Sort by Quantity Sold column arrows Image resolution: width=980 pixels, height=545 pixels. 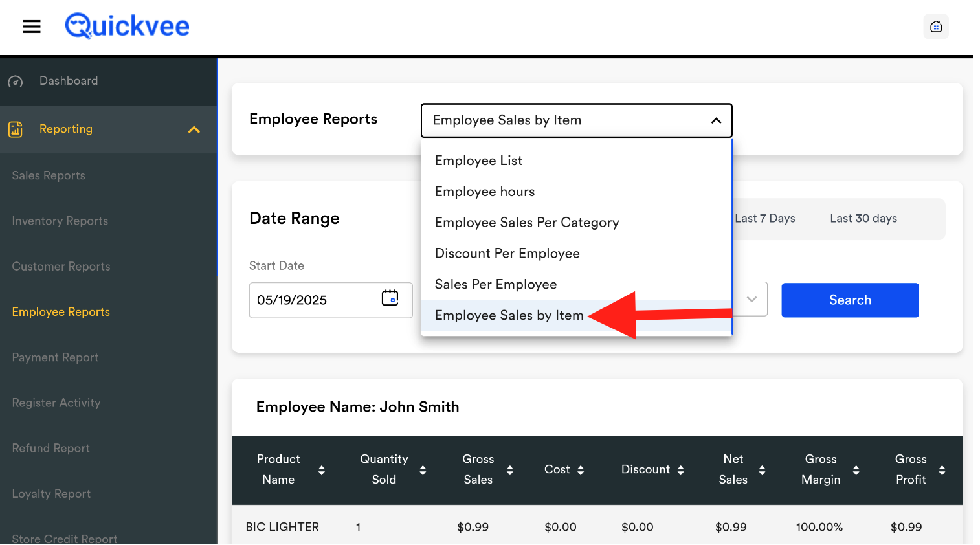click(x=423, y=470)
